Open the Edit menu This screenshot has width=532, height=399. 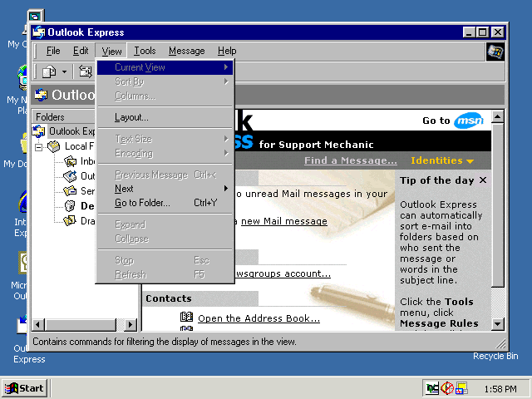(x=81, y=51)
